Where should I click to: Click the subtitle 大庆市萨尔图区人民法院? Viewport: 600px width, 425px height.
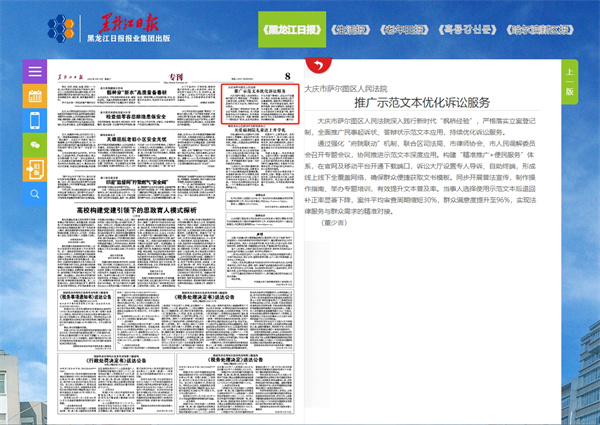point(346,89)
